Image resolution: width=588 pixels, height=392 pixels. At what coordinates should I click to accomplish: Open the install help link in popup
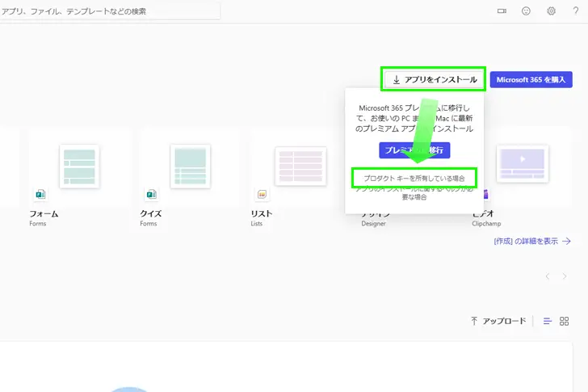[x=414, y=193]
